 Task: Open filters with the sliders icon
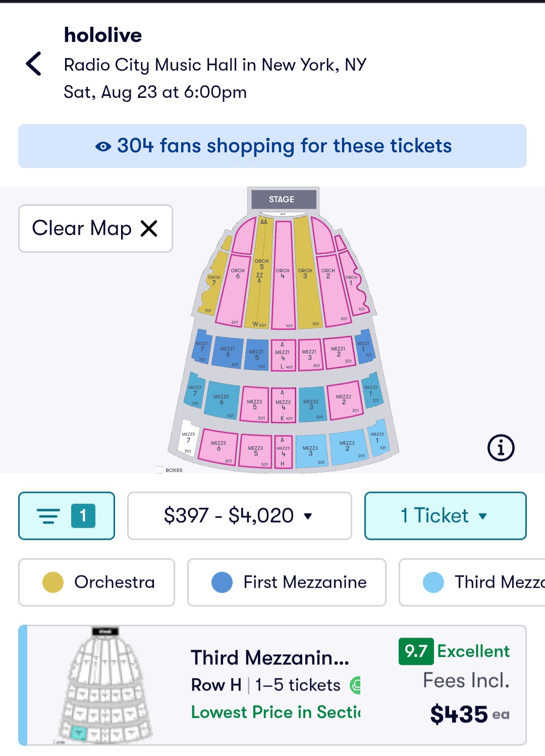[48, 515]
